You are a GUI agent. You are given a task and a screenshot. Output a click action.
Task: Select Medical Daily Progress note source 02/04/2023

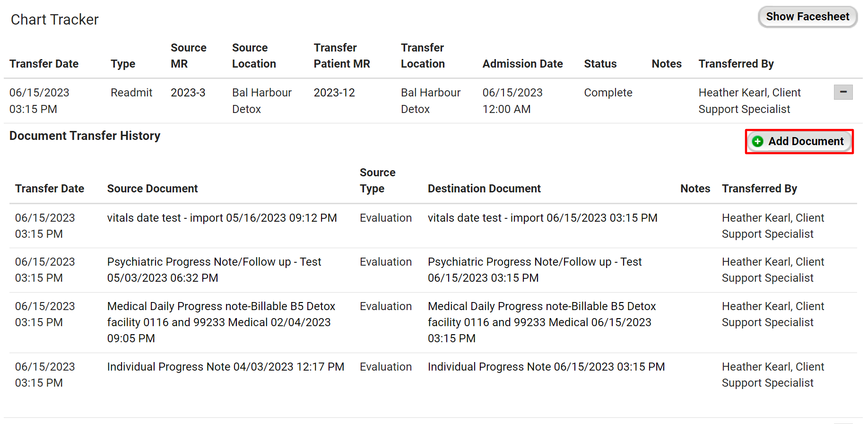click(x=221, y=322)
